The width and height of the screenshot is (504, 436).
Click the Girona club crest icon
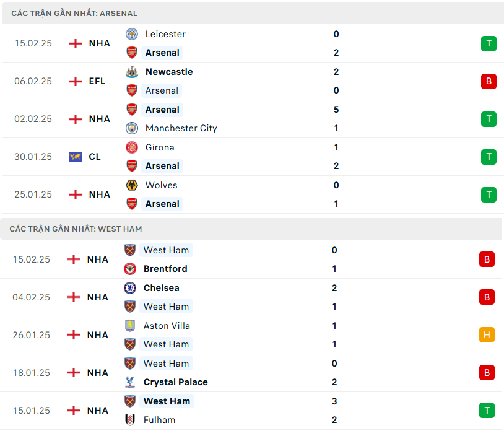pos(132,147)
